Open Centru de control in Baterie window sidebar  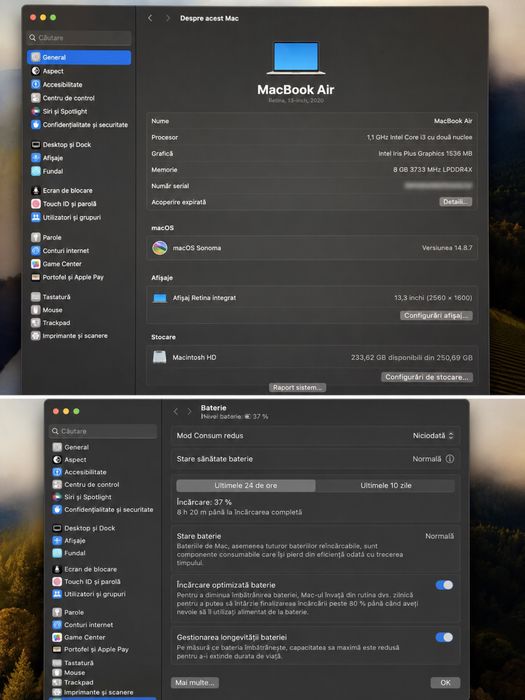pos(86,484)
